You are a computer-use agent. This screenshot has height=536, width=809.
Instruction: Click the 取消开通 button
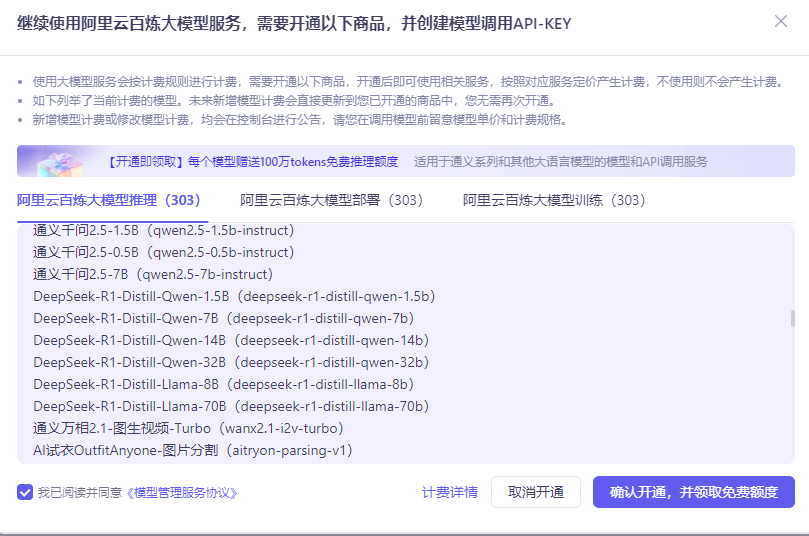pyautogui.click(x=535, y=492)
